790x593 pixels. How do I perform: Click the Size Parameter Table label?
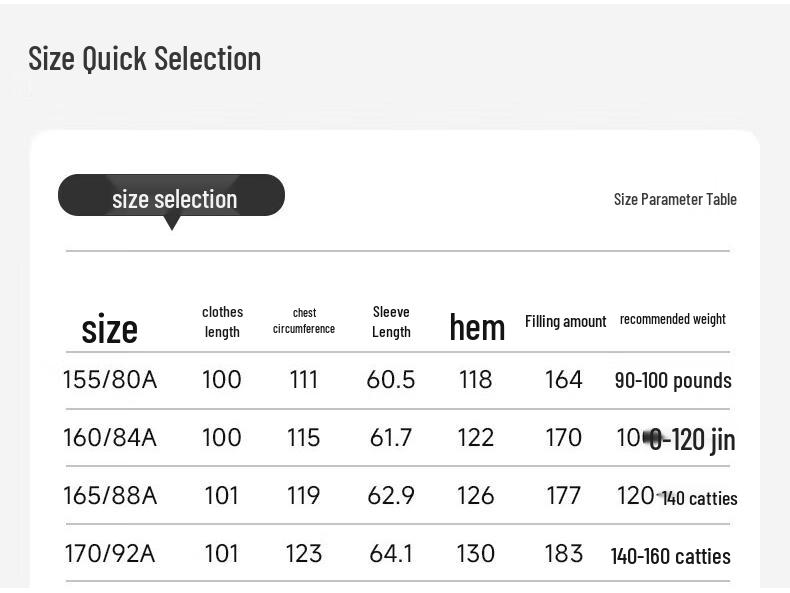tap(675, 199)
